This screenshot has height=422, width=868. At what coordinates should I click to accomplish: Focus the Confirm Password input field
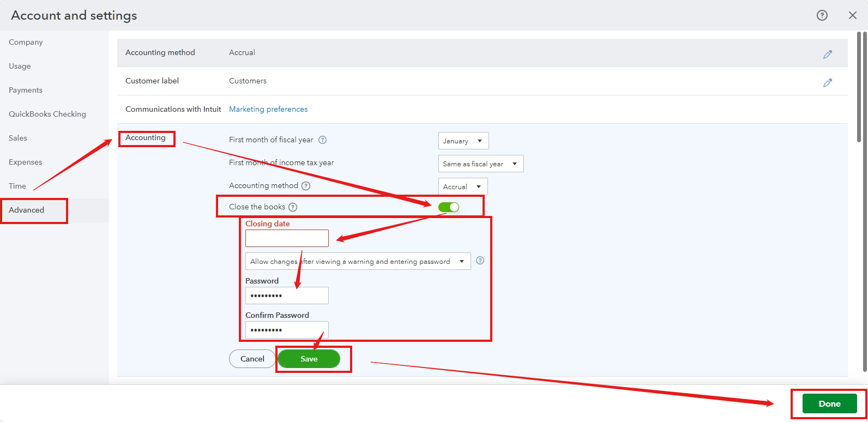click(287, 330)
